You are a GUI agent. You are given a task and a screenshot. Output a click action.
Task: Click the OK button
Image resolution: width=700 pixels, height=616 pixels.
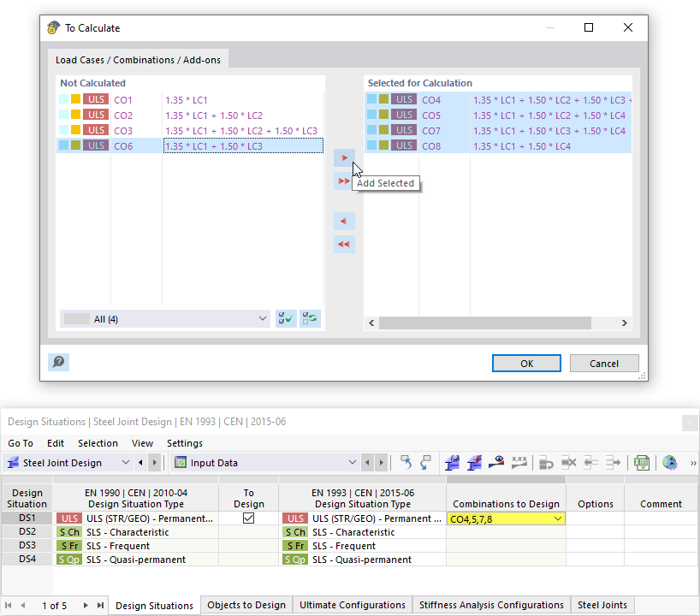[x=526, y=363]
